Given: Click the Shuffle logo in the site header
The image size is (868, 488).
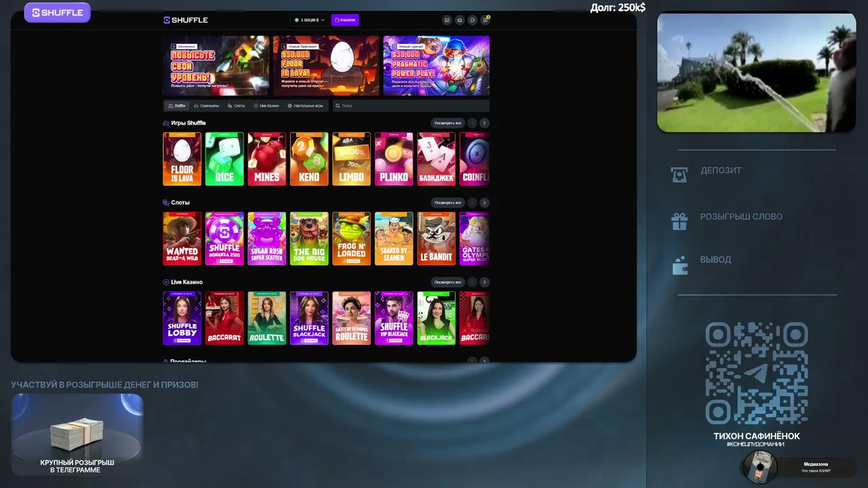Looking at the screenshot, I should [x=186, y=20].
